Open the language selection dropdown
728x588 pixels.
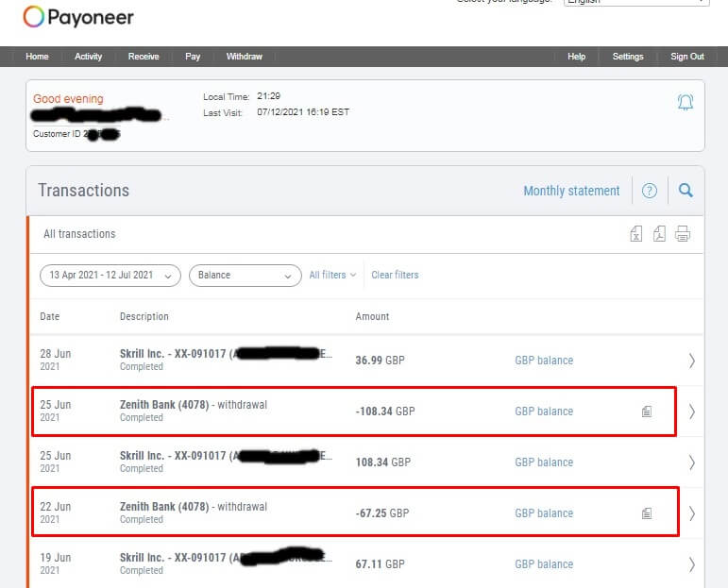[636, 2]
